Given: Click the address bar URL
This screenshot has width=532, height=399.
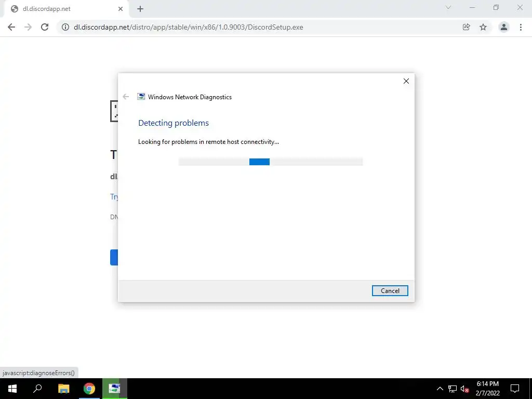Looking at the screenshot, I should pos(188,27).
